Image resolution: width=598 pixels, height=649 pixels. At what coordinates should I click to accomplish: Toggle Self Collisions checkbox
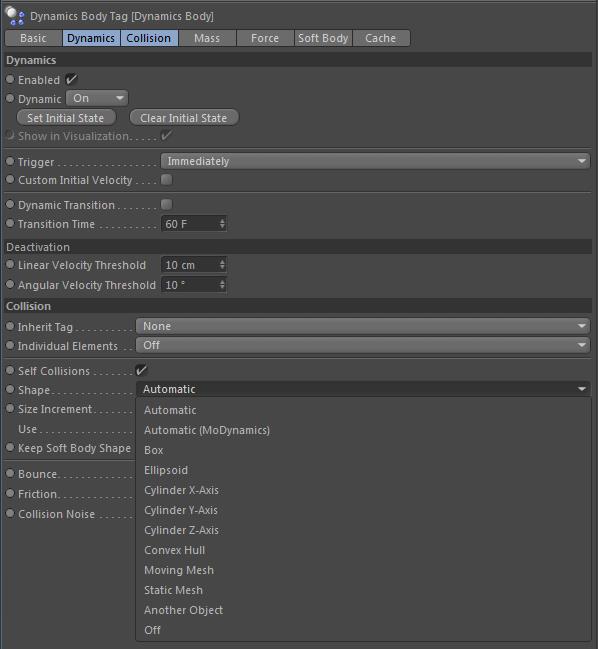141,370
